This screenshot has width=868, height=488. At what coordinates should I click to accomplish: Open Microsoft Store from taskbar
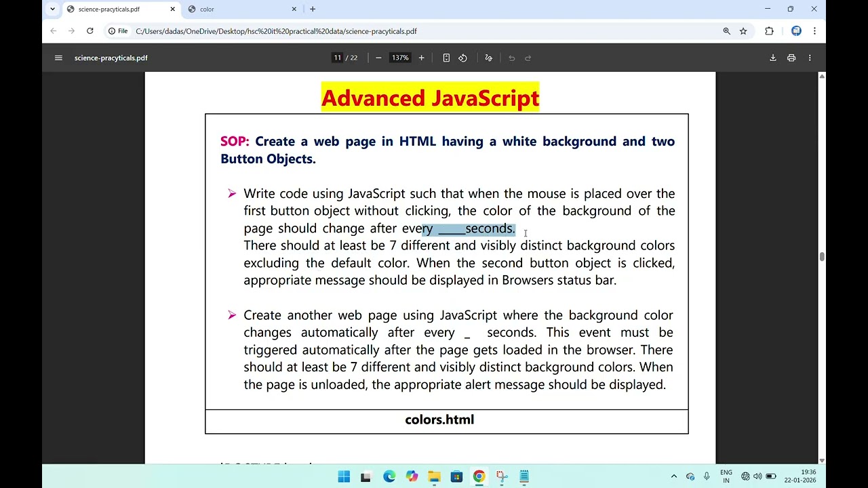pyautogui.click(x=456, y=476)
